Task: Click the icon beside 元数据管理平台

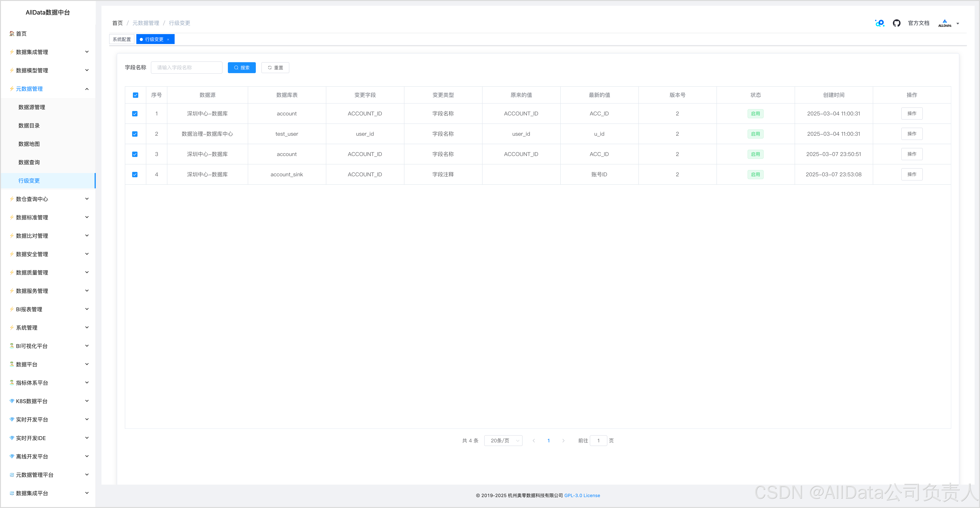Action: [12, 475]
